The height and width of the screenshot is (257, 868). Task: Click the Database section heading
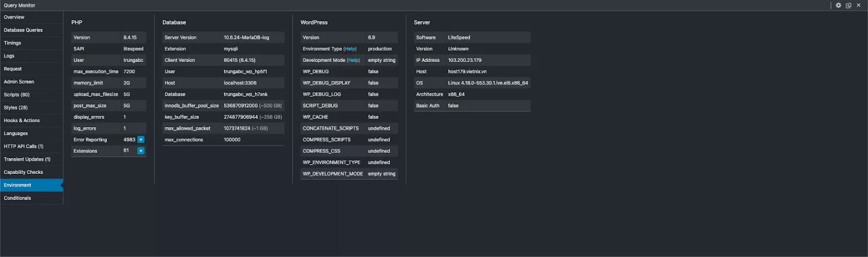pos(174,22)
